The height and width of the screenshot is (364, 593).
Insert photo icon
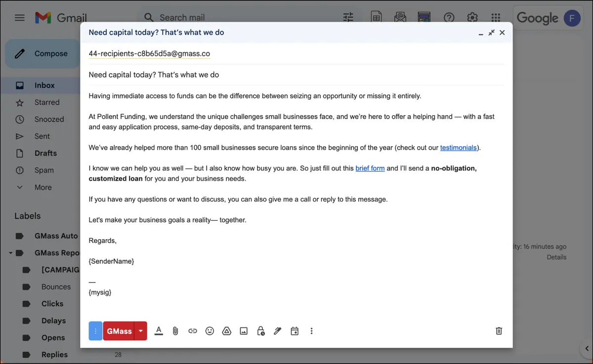pos(244,331)
